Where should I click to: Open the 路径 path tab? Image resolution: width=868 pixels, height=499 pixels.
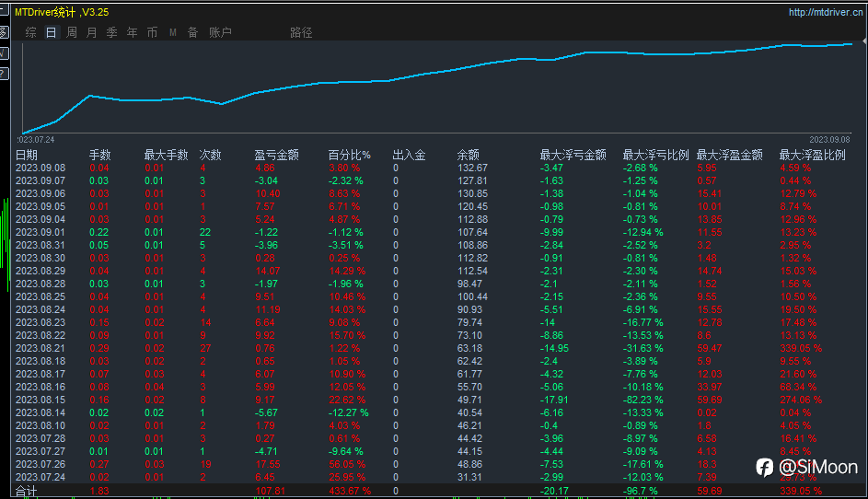point(301,32)
